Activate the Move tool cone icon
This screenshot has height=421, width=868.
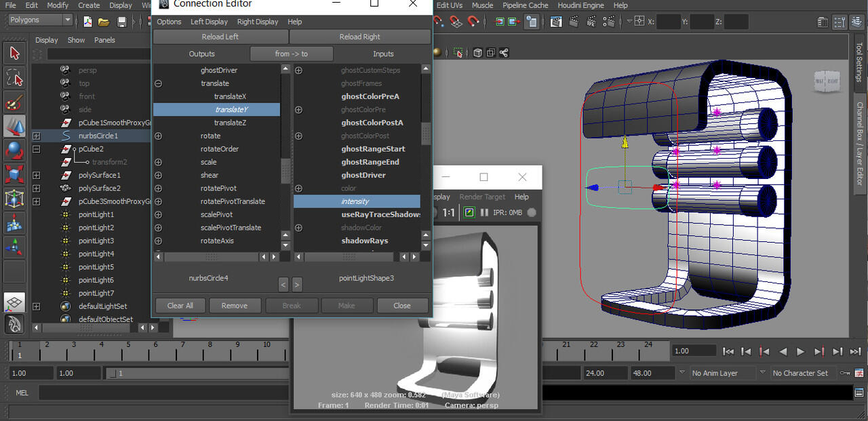pos(15,126)
